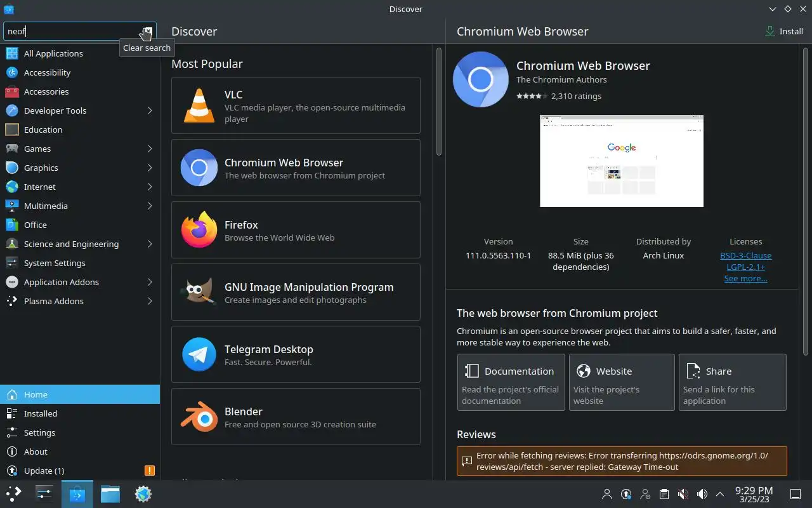This screenshot has width=812, height=508.
Task: Select the Telegram Desktop card
Action: coord(296,354)
